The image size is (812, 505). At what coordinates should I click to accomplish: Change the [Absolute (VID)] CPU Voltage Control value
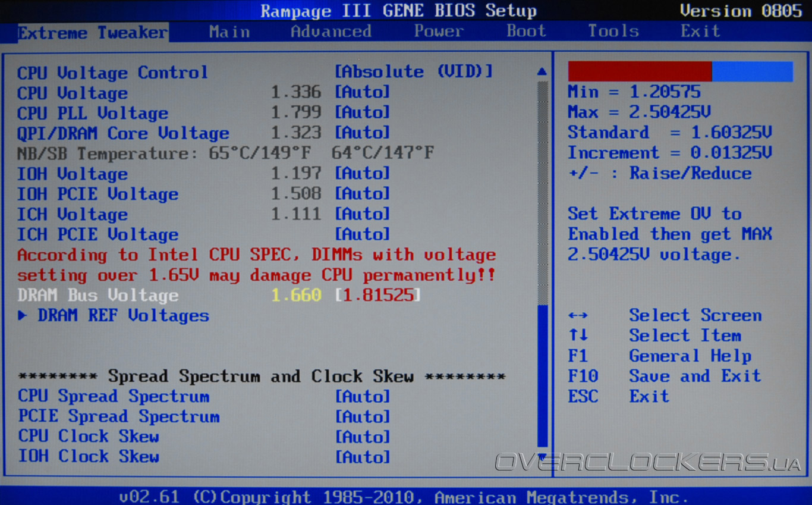414,72
